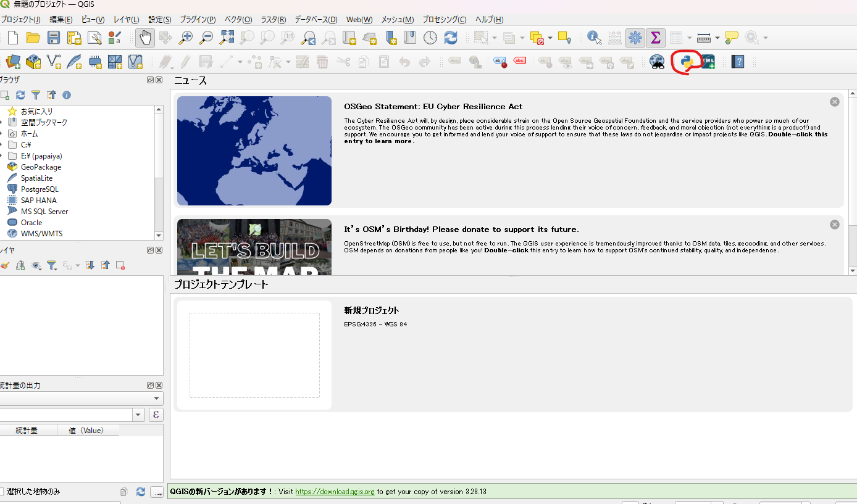Visit the download.qgis.org link

pos(334,492)
